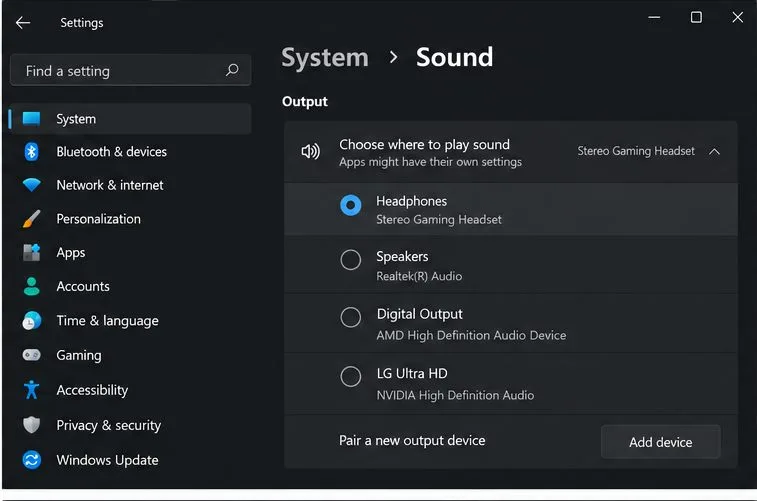This screenshot has height=501, width=757.
Task: Click the Gaming controller icon
Action: (x=31, y=355)
